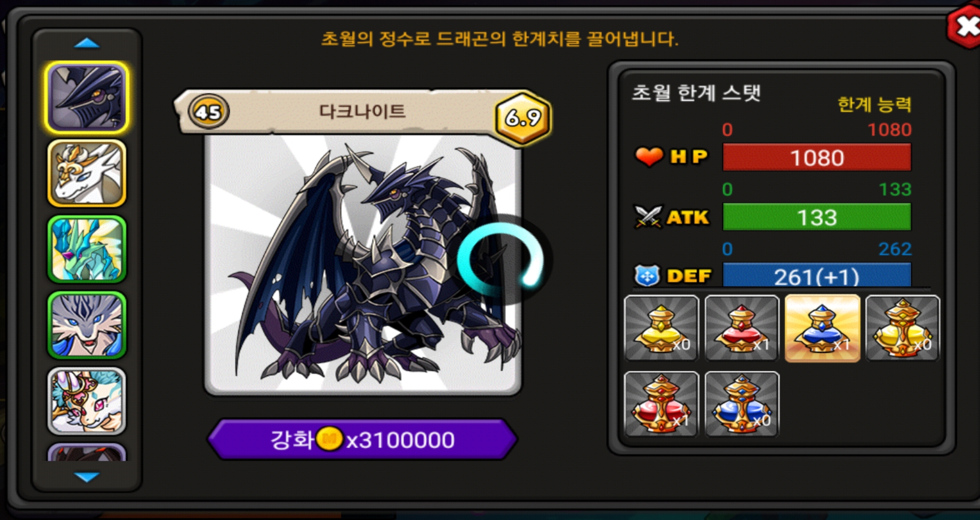Select the highlighted blue essence potion
Screen dimensions: 980x520
pyautogui.click(x=822, y=328)
